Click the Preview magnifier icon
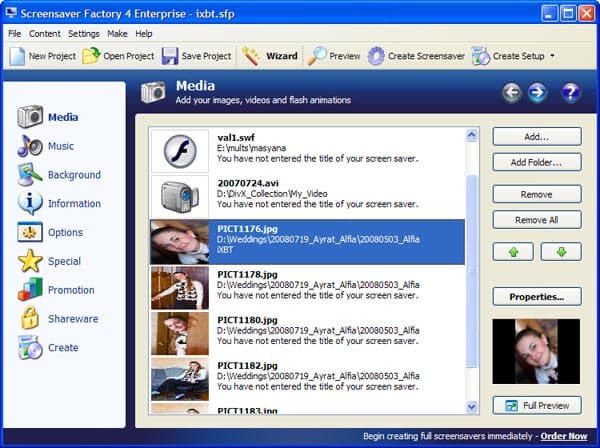The width and height of the screenshot is (600, 448). tap(317, 56)
